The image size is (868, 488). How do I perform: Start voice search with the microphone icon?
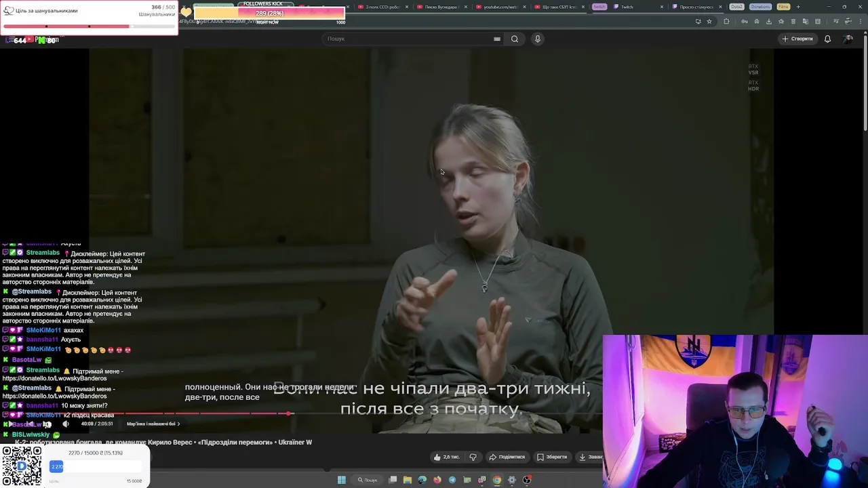(538, 39)
